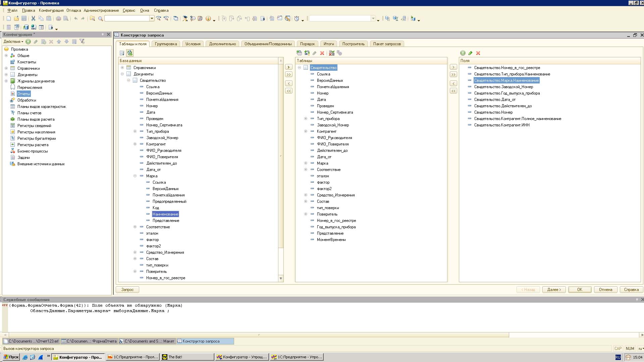Collapse Марка node in База данных tree
Screen dimensions: 644x362
click(x=135, y=176)
